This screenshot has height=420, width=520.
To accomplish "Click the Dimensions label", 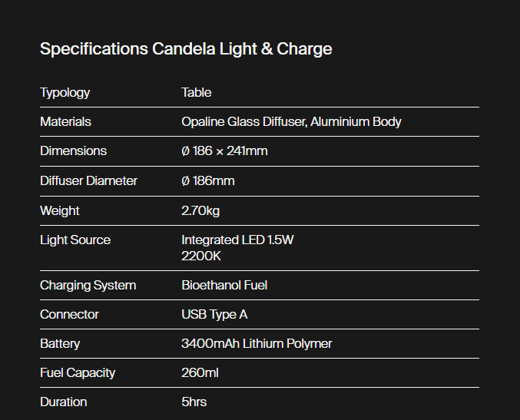I will point(73,151).
